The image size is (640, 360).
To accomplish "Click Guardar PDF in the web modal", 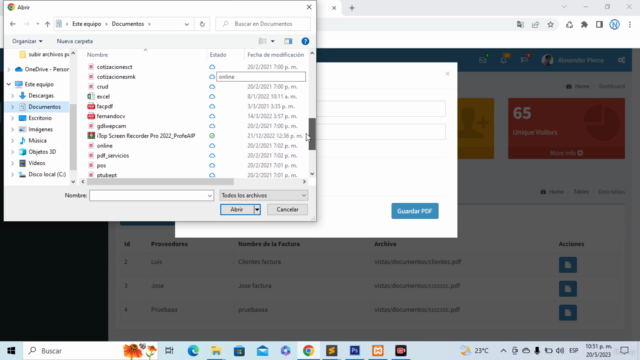I will [415, 211].
